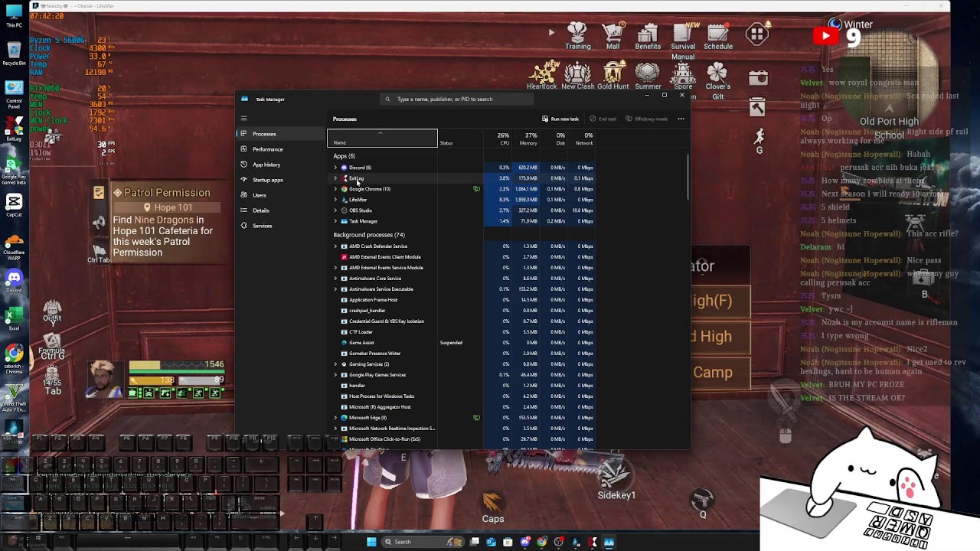
Task: Sort processes by Name column
Action: tap(382, 139)
